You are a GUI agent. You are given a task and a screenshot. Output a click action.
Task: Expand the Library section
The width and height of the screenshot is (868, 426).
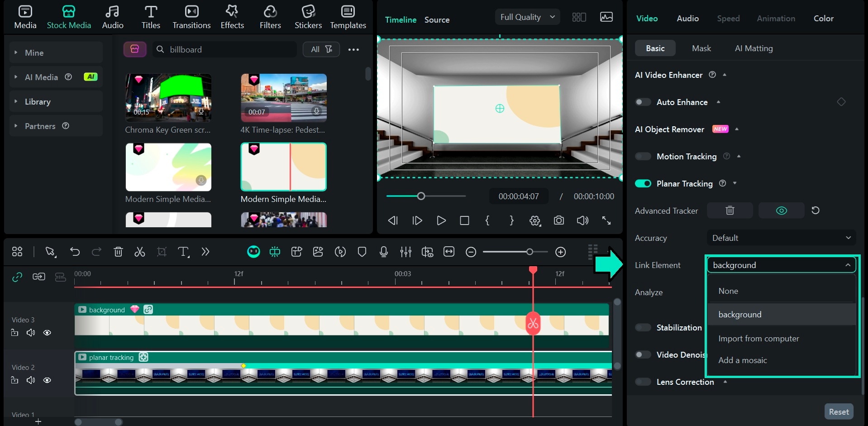pyautogui.click(x=16, y=101)
